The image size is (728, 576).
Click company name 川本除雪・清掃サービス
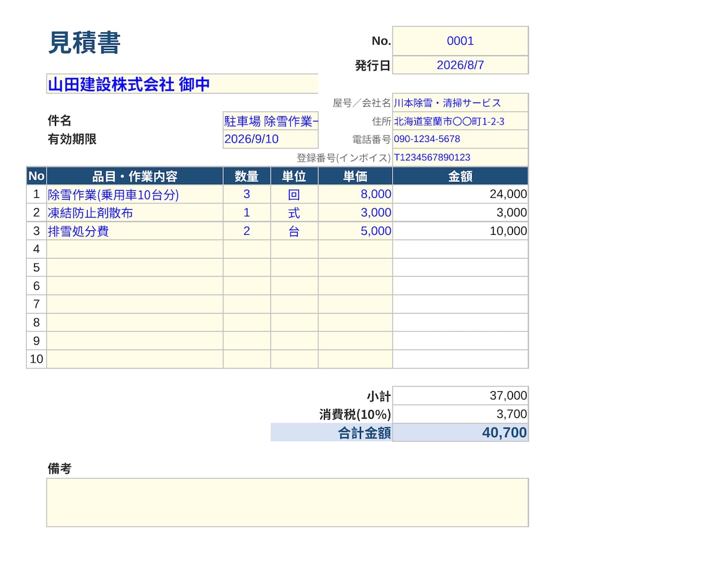pyautogui.click(x=460, y=103)
